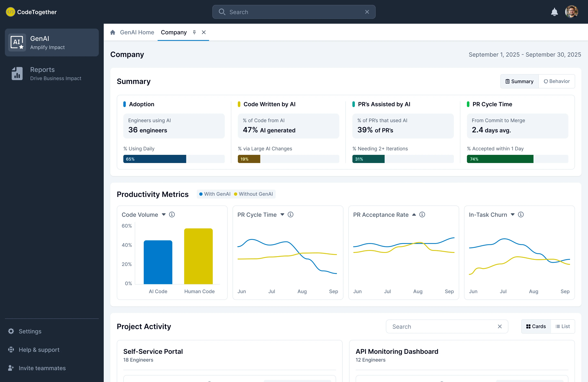The image size is (588, 382).
Task: Switch to Behavior view toggle
Action: pos(557,81)
